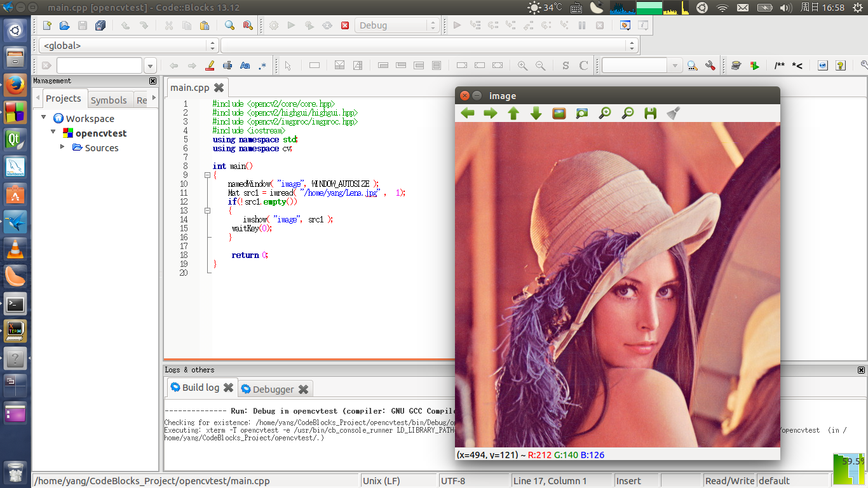Collapse the Workspace tree node
The image size is (868, 488).
click(44, 118)
